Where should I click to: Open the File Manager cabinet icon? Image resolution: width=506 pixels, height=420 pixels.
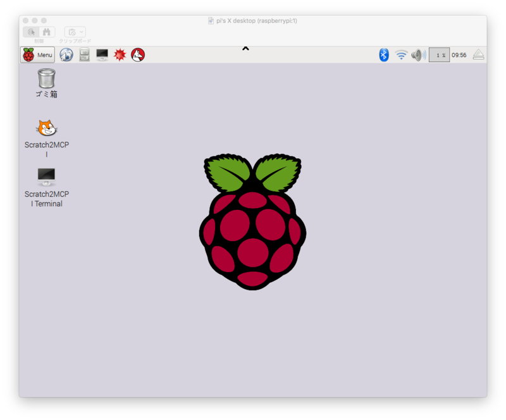(x=85, y=54)
